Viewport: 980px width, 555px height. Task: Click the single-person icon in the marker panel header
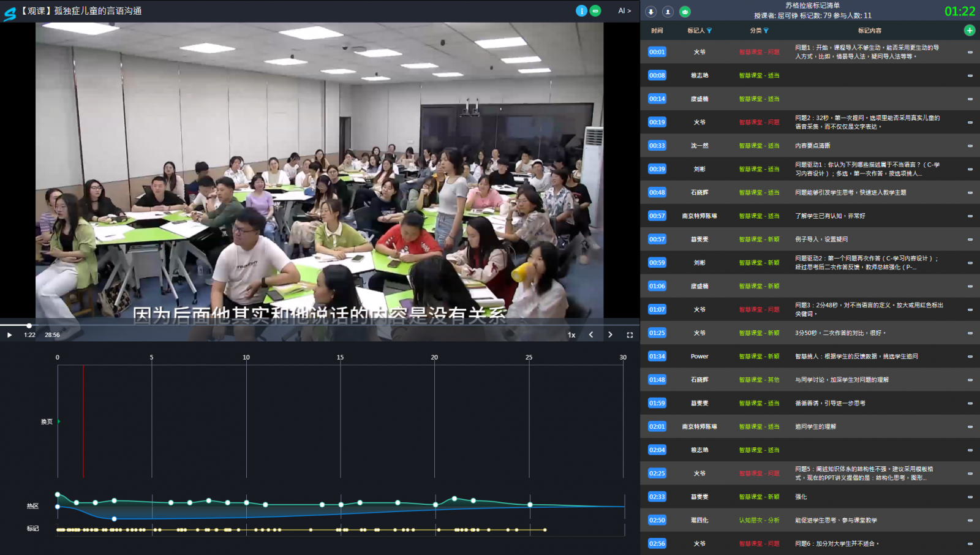point(668,12)
